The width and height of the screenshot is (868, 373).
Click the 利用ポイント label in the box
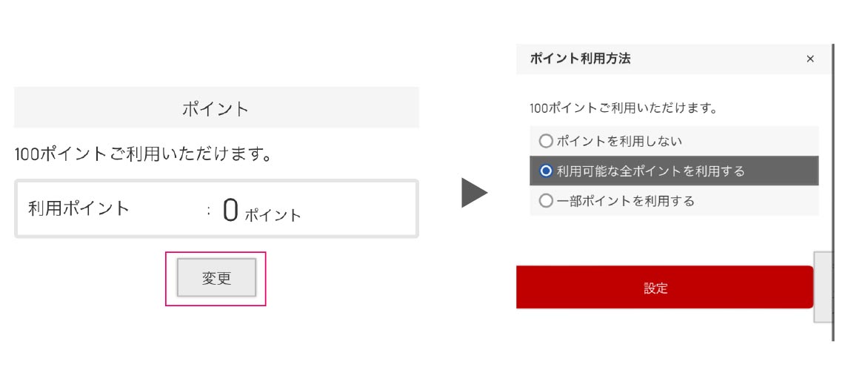79,208
